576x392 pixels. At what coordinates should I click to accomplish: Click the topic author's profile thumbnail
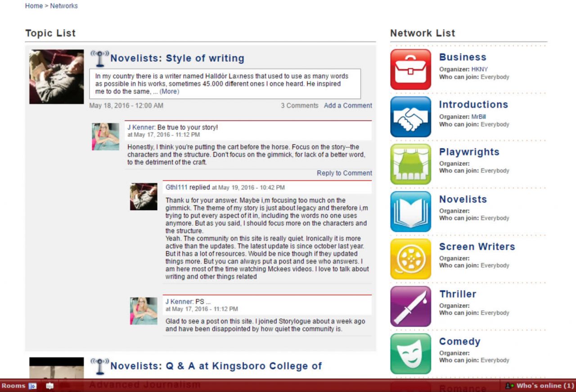pos(57,77)
